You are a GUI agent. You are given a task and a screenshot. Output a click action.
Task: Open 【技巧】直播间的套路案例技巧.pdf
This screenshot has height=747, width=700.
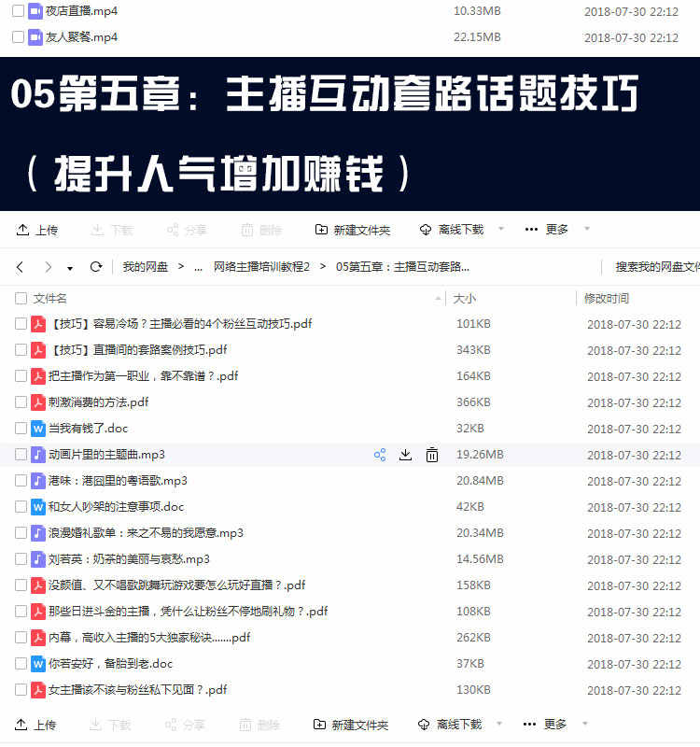138,350
